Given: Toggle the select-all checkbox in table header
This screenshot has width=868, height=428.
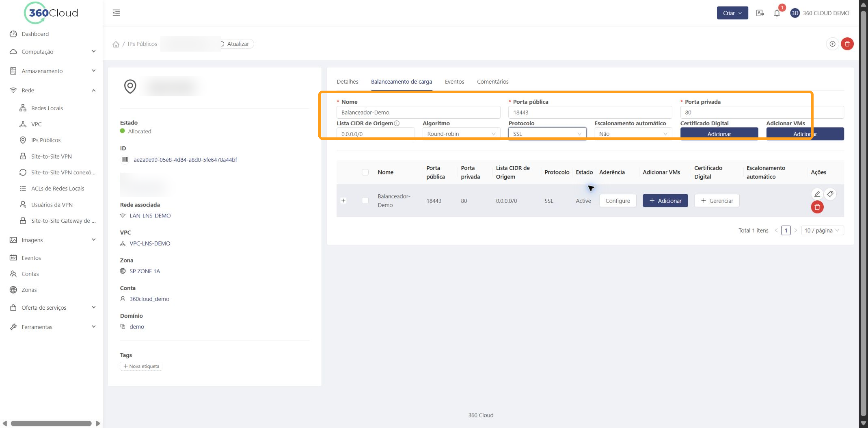Looking at the screenshot, I should (x=365, y=172).
